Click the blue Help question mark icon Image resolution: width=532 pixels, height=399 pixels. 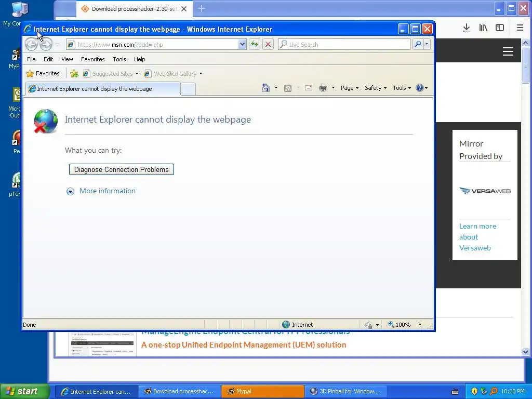point(420,88)
